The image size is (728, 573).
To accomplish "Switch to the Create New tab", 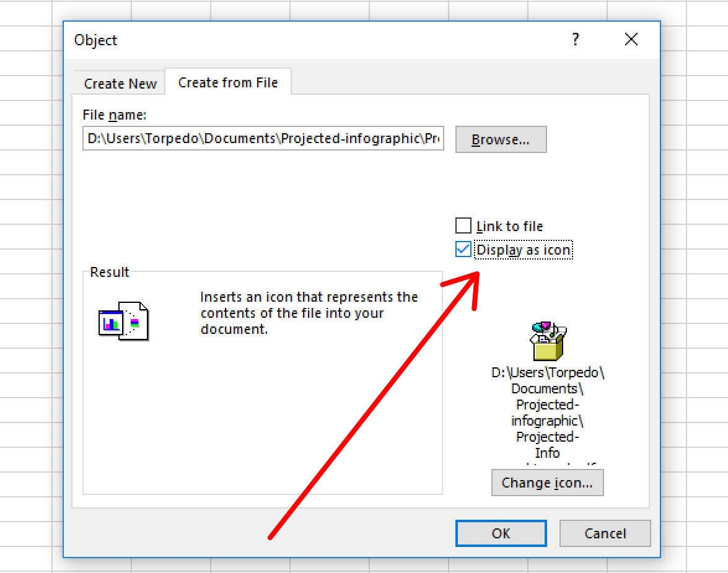I will (119, 83).
